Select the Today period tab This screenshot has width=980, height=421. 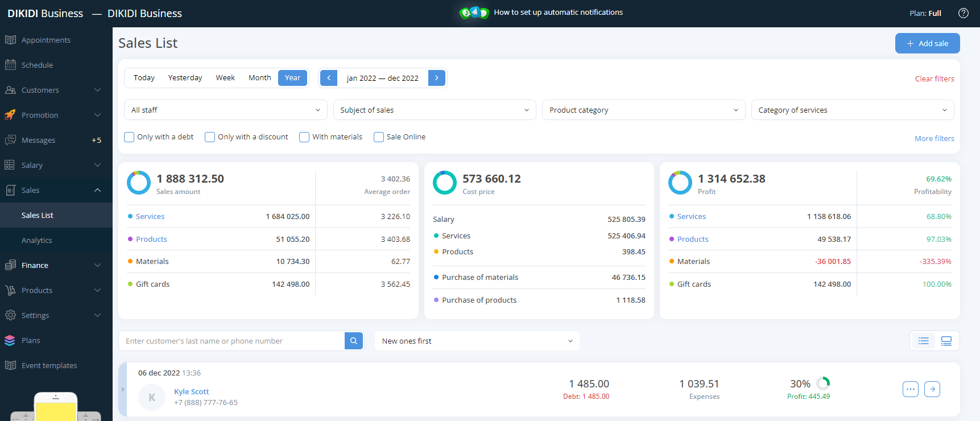coord(144,78)
